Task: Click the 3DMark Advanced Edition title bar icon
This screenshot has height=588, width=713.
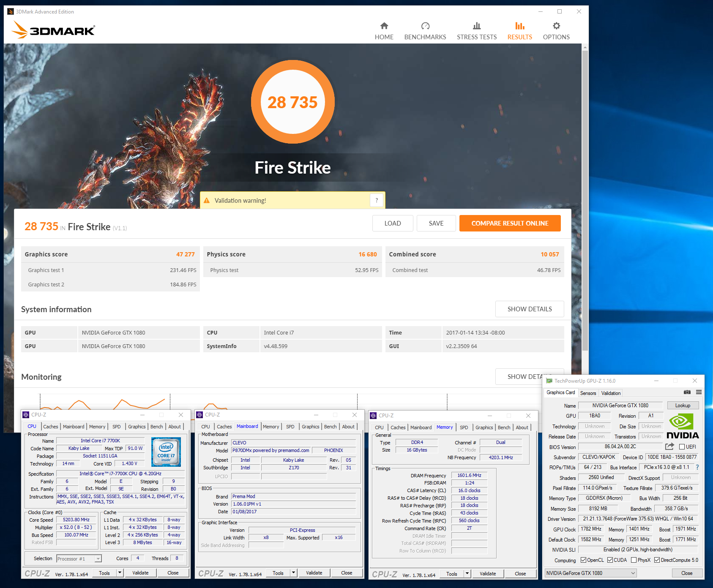Action: coord(11,11)
